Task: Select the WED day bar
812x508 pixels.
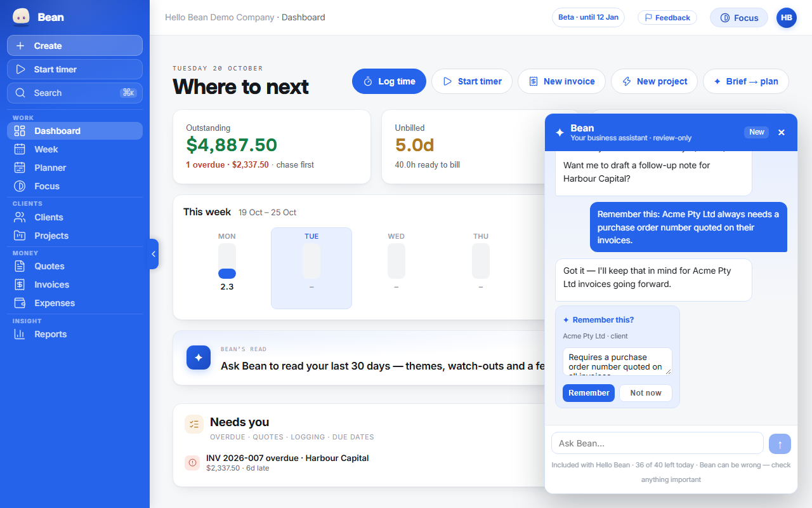Action: [x=396, y=261]
